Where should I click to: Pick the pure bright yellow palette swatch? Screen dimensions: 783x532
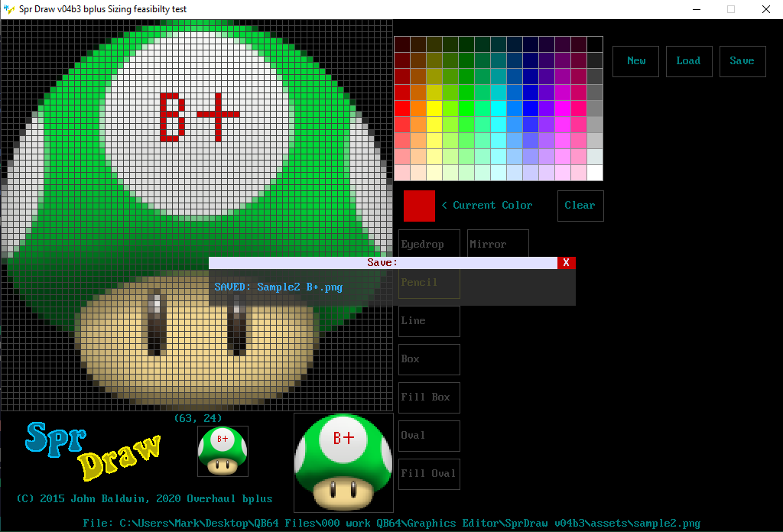click(x=434, y=109)
